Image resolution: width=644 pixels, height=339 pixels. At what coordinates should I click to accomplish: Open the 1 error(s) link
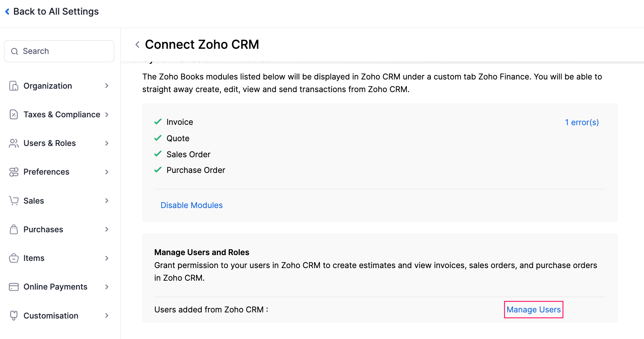[x=582, y=122]
